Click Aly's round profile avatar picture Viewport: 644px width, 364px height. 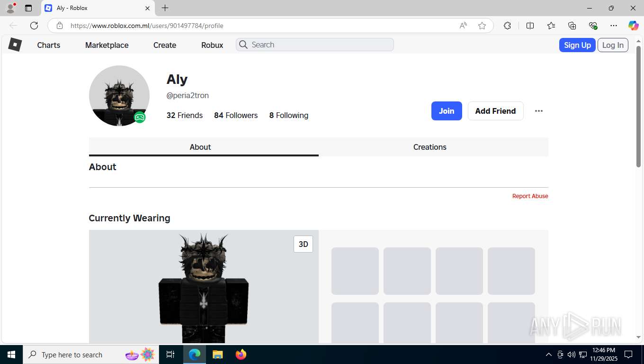click(119, 96)
